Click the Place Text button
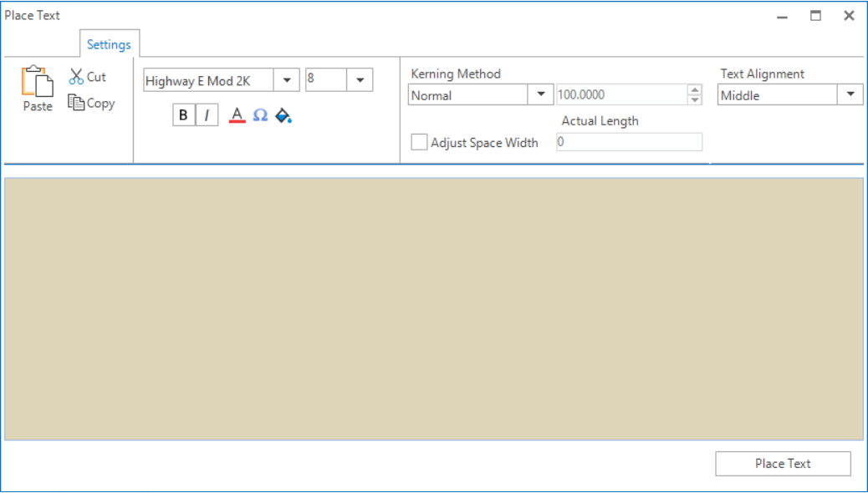 point(783,464)
